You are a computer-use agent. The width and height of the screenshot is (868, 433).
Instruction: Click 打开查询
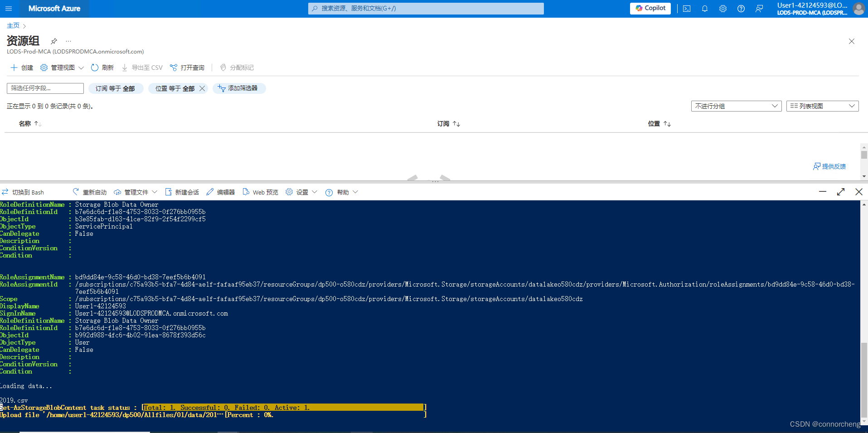[x=187, y=68]
